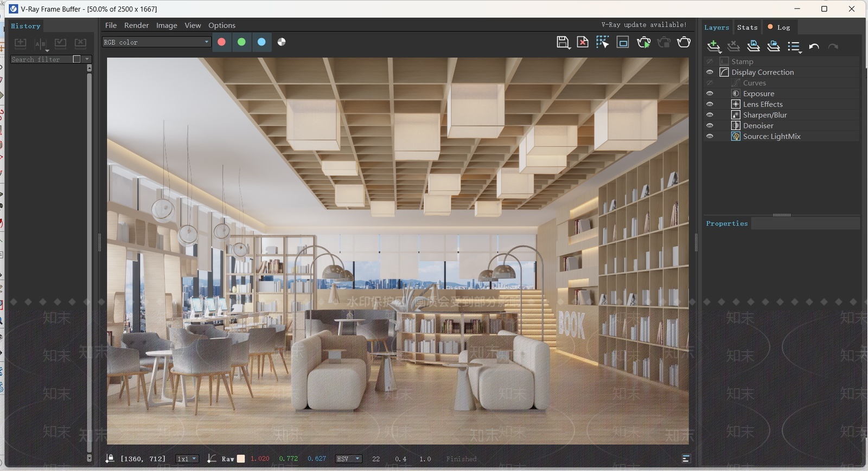Screen dimensions: 868x471
Task: Switch to the Log tab
Action: point(779,27)
